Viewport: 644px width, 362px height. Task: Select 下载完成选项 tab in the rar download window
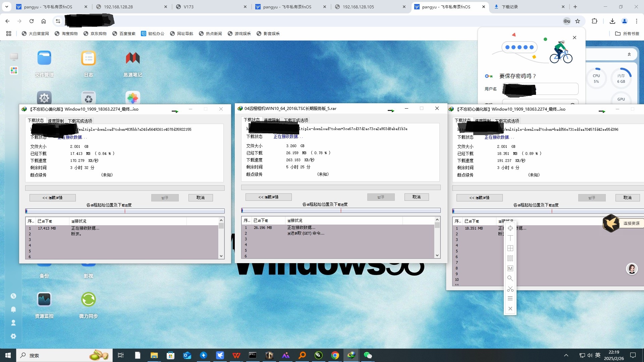pyautogui.click(x=296, y=120)
